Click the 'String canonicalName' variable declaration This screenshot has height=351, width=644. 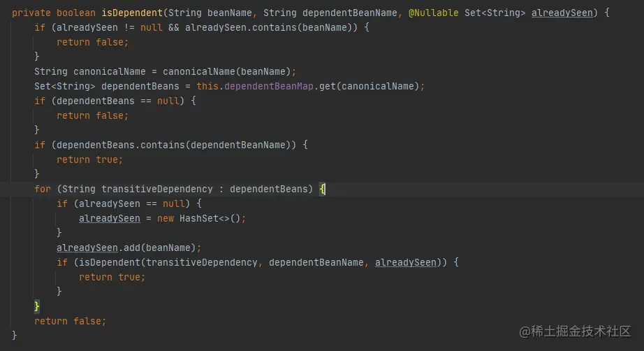90,71
